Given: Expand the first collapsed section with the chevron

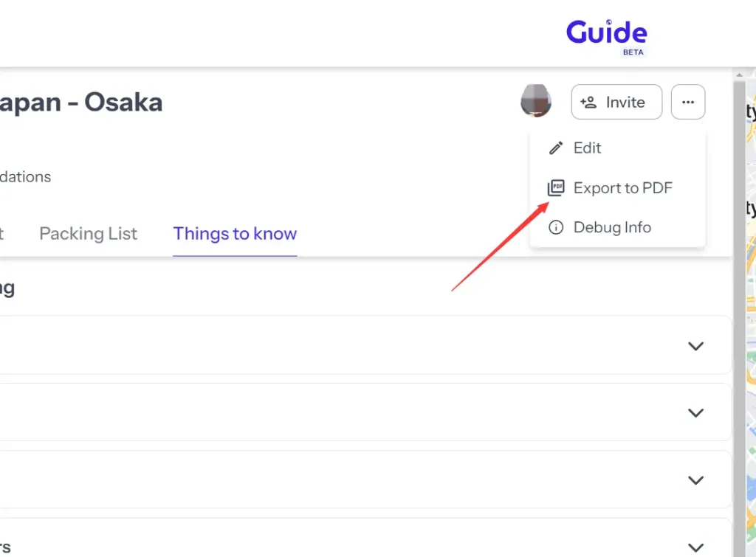Looking at the screenshot, I should click(695, 345).
